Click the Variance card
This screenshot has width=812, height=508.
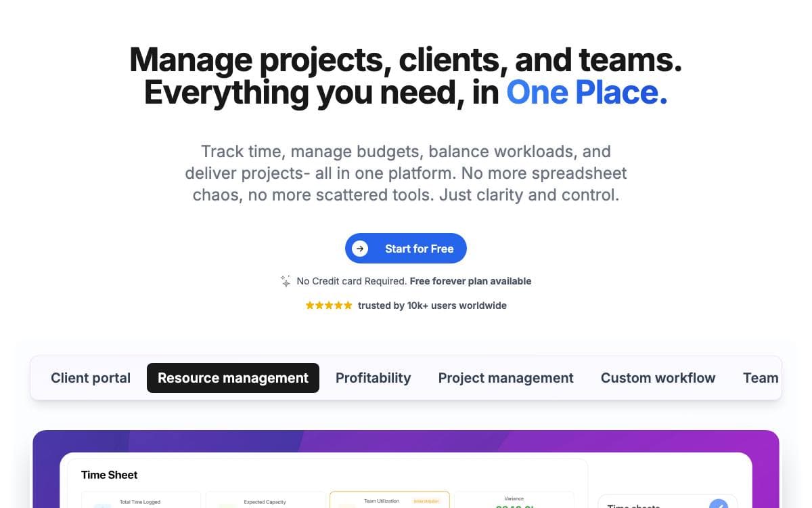tap(514, 500)
